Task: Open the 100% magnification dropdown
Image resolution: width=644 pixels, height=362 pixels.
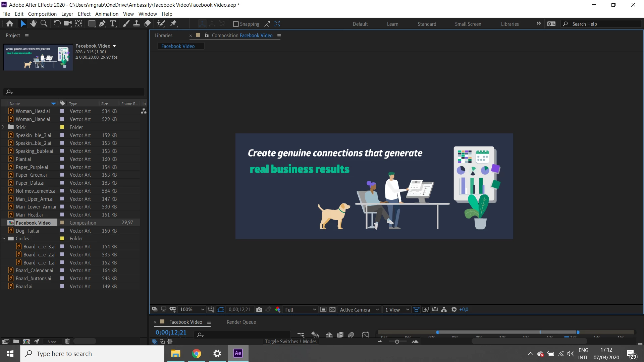Action: coord(192,310)
